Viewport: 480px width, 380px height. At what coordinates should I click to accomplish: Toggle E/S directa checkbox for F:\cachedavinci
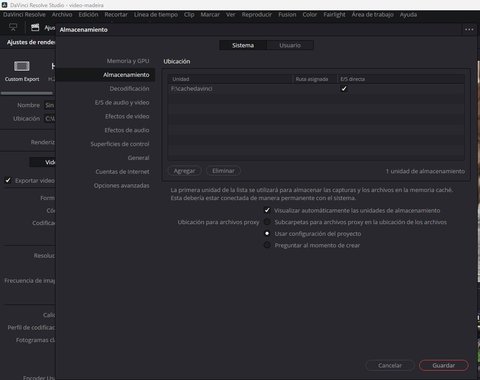[344, 89]
